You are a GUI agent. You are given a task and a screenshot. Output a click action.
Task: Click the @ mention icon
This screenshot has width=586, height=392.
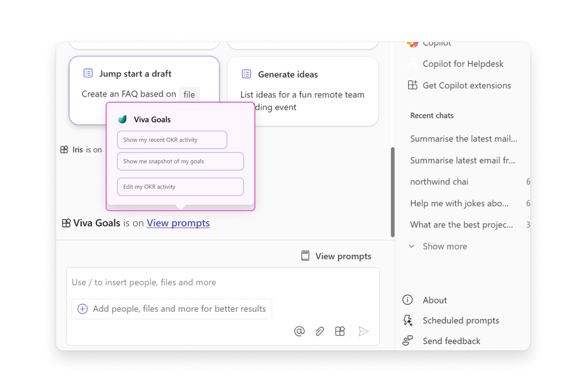point(299,331)
